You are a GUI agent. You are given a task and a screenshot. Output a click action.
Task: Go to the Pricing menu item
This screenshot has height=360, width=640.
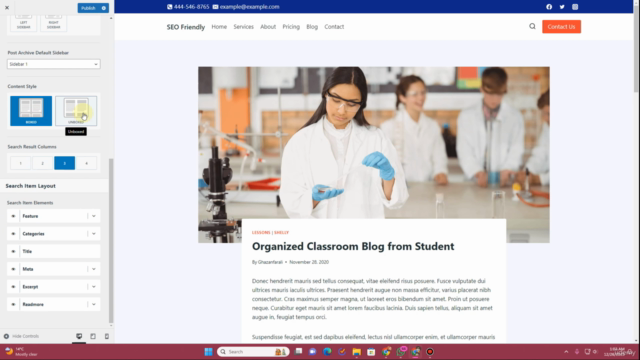click(x=291, y=27)
